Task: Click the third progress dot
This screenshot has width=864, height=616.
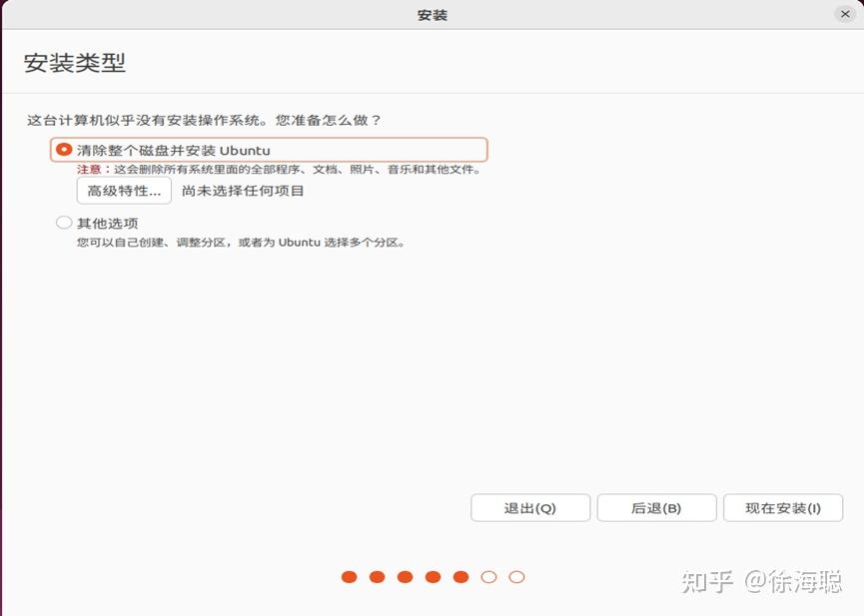Action: click(405, 576)
